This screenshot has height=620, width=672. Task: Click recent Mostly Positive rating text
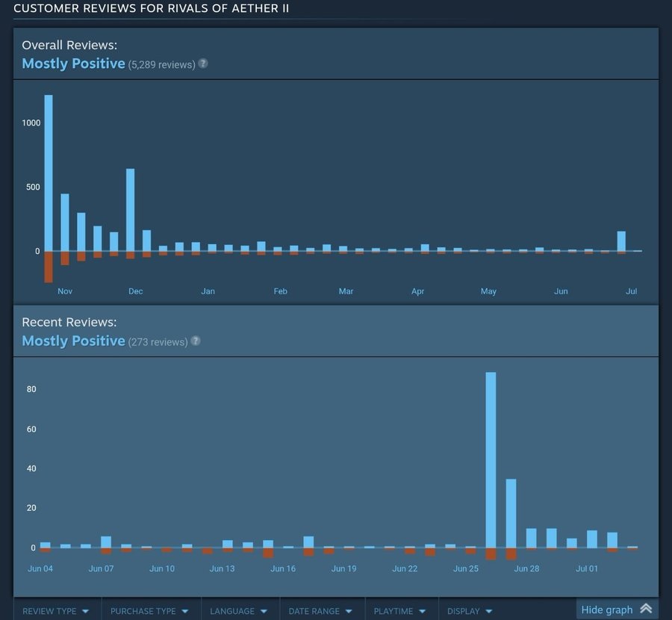pos(73,341)
